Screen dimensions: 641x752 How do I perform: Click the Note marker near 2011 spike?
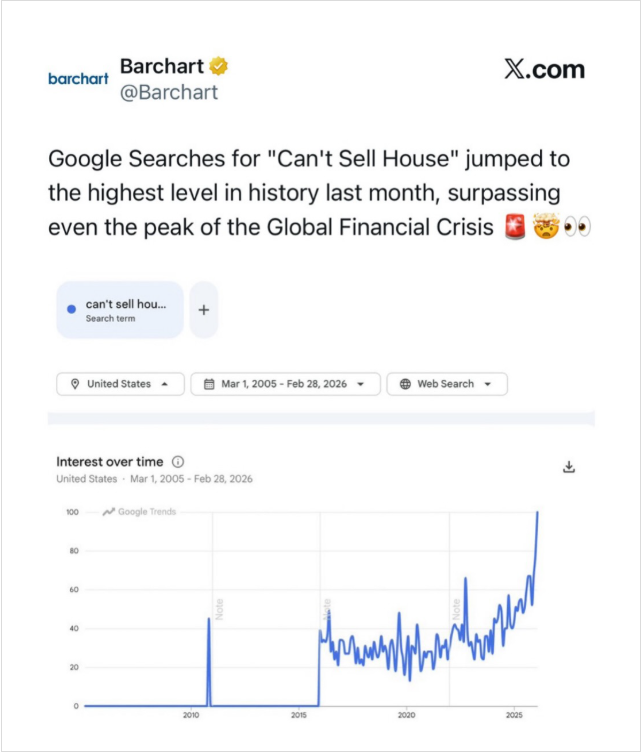point(219,607)
